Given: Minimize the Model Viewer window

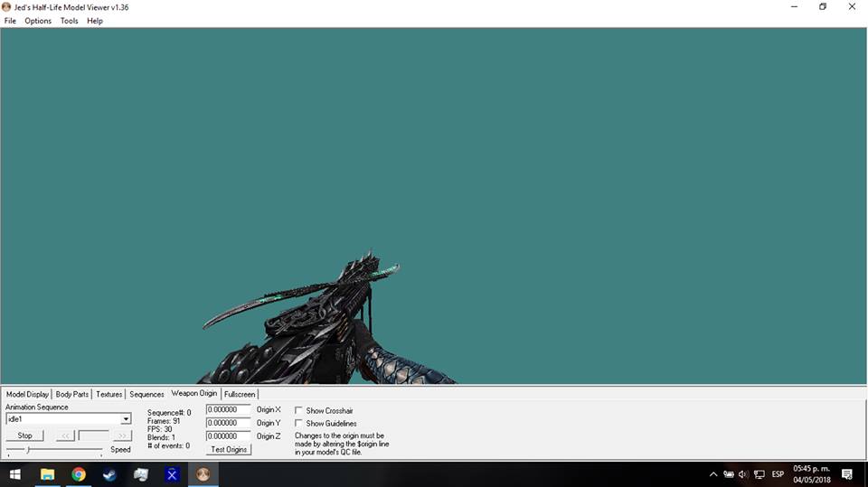Looking at the screenshot, I should coord(795,6).
